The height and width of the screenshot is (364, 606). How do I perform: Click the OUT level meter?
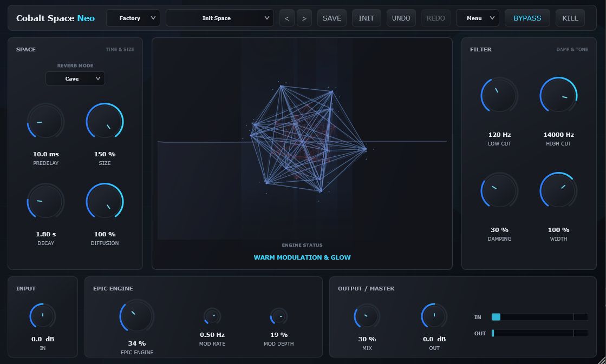pos(539,333)
